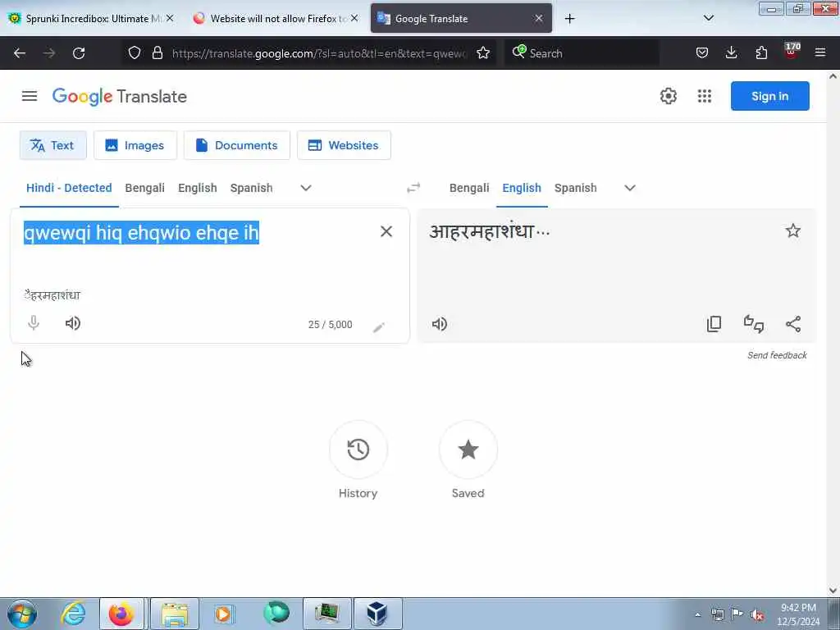View site security lock info
Image resolution: width=840 pixels, height=630 pixels.
coord(157,52)
